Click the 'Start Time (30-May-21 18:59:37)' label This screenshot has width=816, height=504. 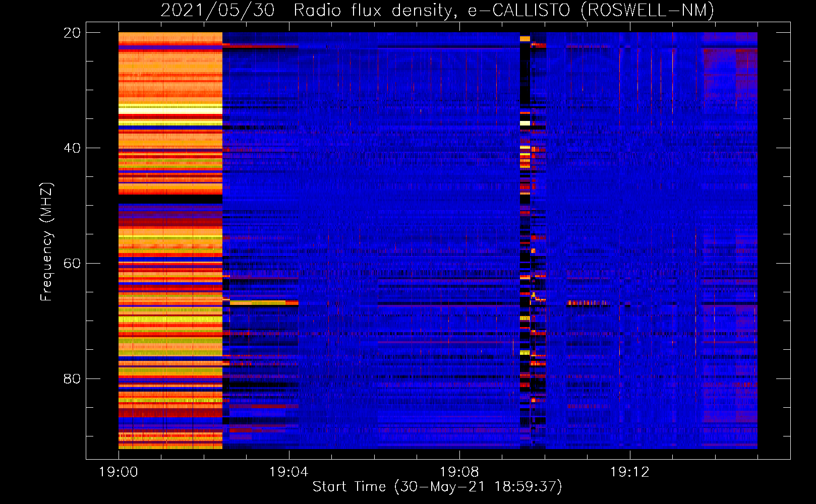[437, 487]
